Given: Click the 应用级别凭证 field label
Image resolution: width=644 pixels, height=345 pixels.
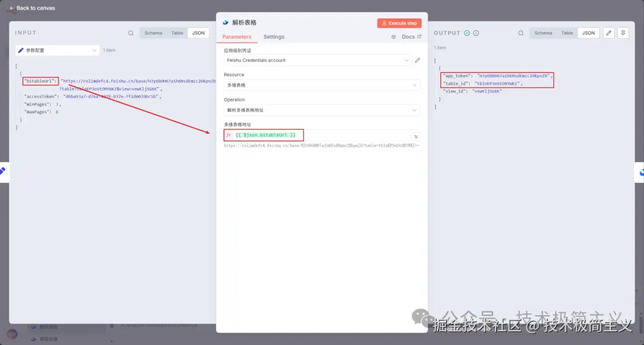Looking at the screenshot, I should [x=237, y=51].
